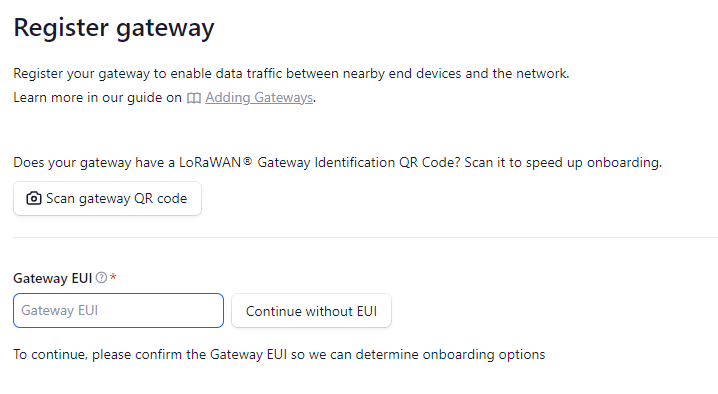Image resolution: width=718 pixels, height=394 pixels.
Task: Click the camera icon in the scan button
Action: coord(33,198)
